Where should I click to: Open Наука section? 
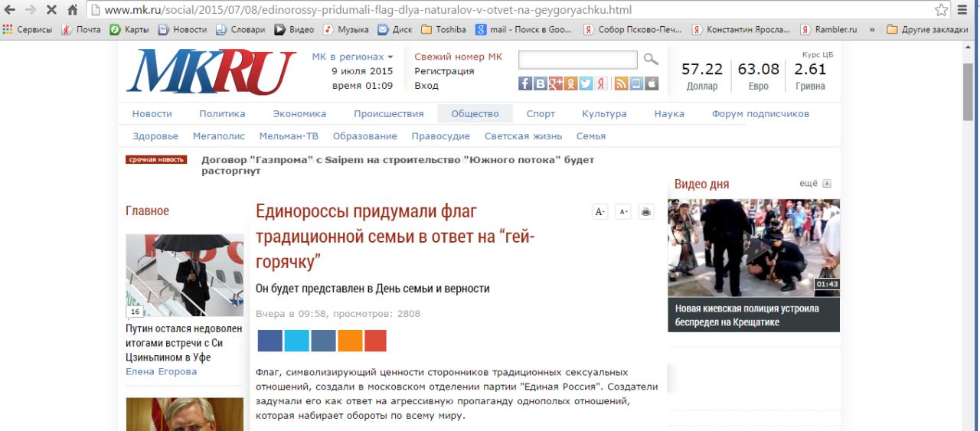click(669, 113)
